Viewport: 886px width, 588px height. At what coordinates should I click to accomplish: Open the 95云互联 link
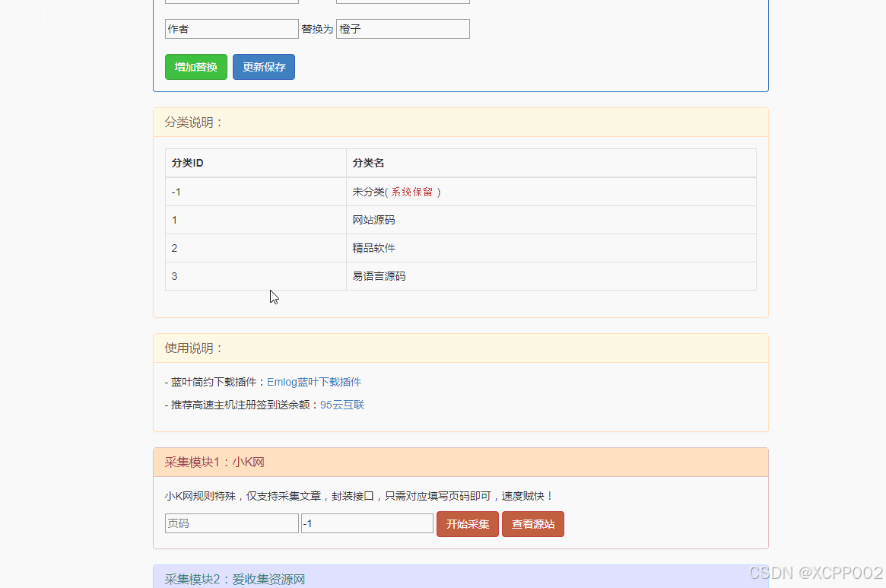tap(342, 405)
